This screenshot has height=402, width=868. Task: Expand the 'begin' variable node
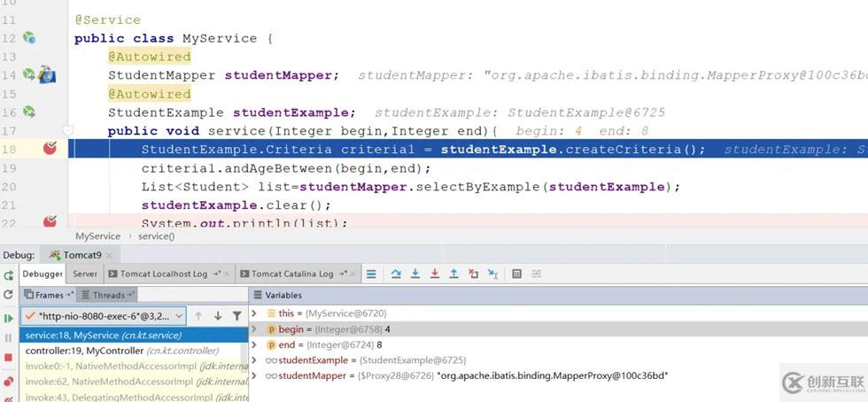click(x=254, y=329)
